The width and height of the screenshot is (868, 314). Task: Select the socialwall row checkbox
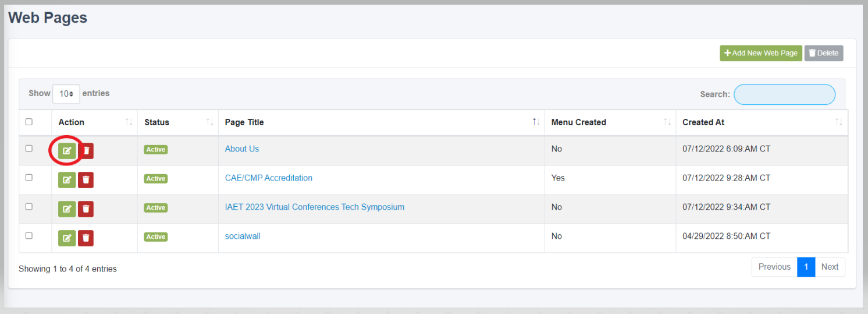[29, 235]
